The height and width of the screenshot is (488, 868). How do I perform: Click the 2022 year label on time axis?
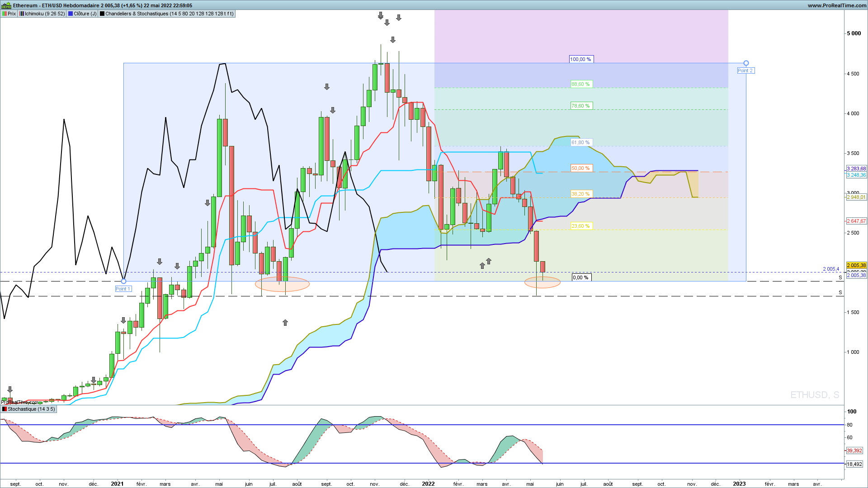[428, 483]
